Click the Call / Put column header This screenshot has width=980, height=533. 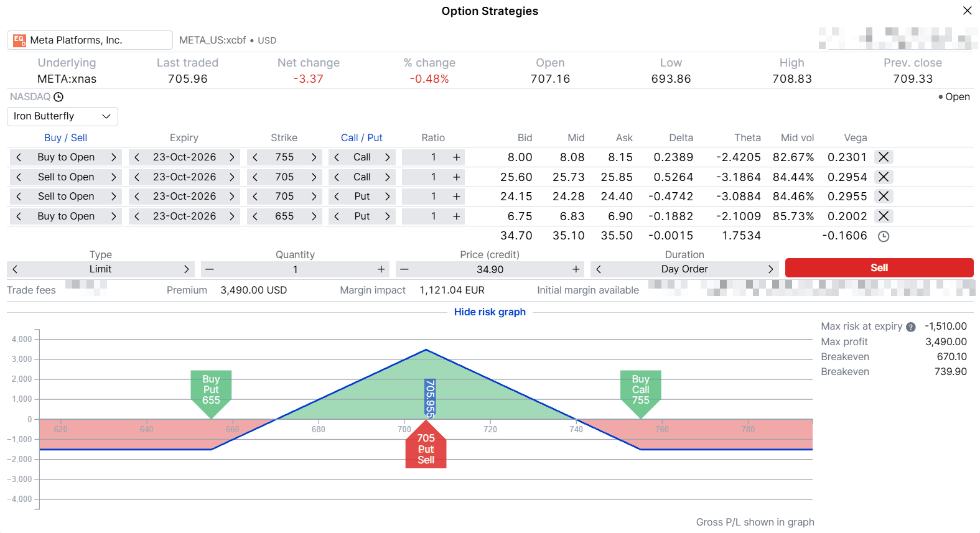(x=362, y=138)
